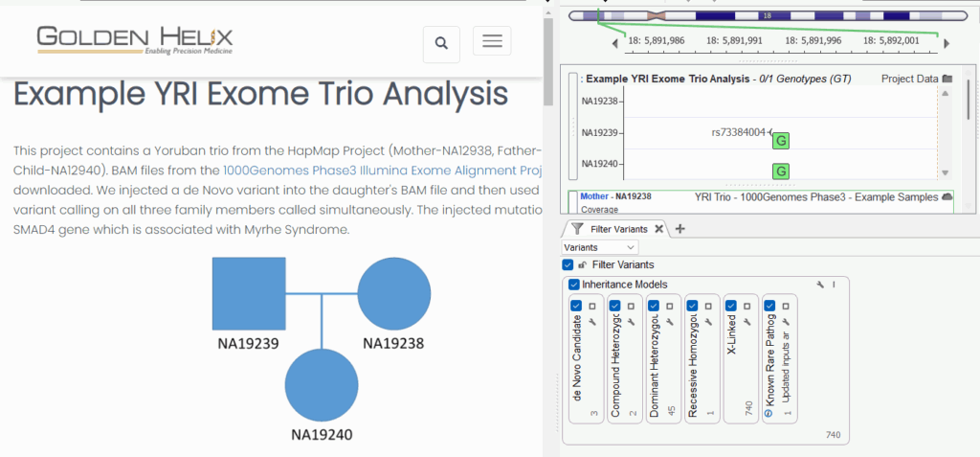The image size is (980, 457).
Task: Uncheck the Filter Variants checkbox
Action: click(568, 265)
